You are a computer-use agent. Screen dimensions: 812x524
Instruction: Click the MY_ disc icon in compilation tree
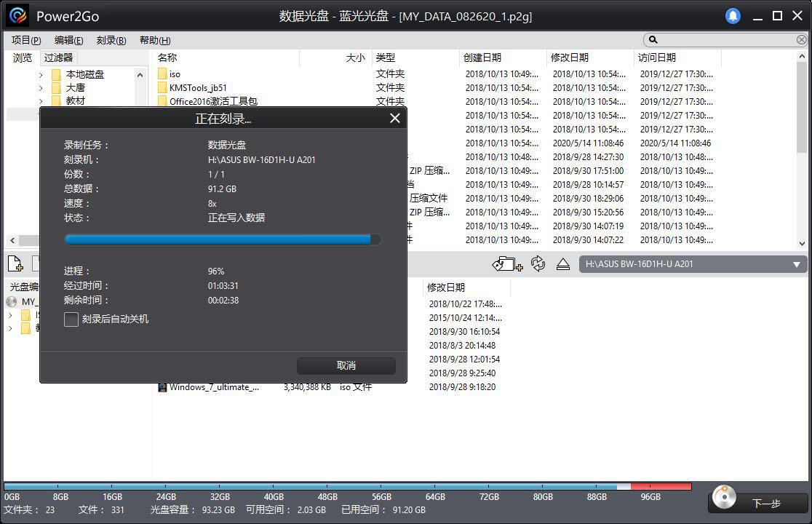coord(12,301)
